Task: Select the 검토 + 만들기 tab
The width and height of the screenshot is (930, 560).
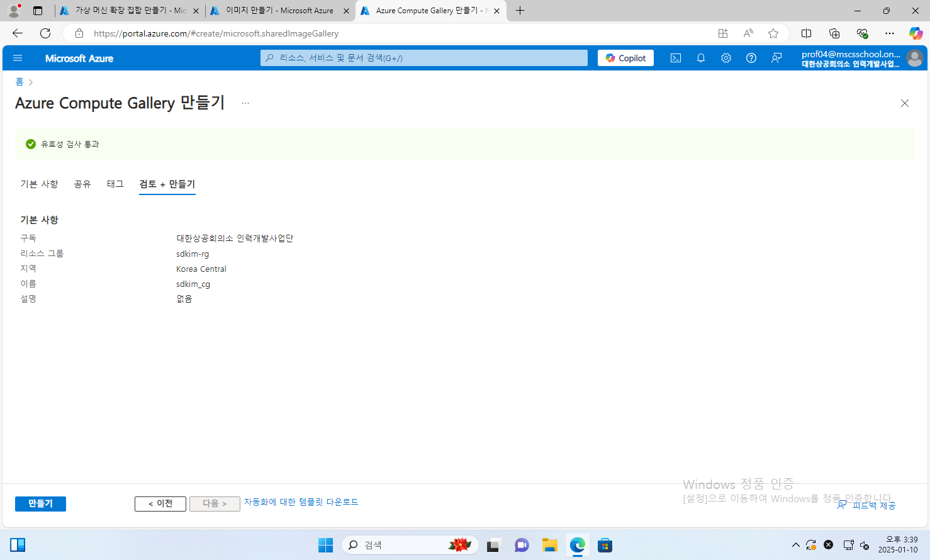Action: (x=167, y=184)
